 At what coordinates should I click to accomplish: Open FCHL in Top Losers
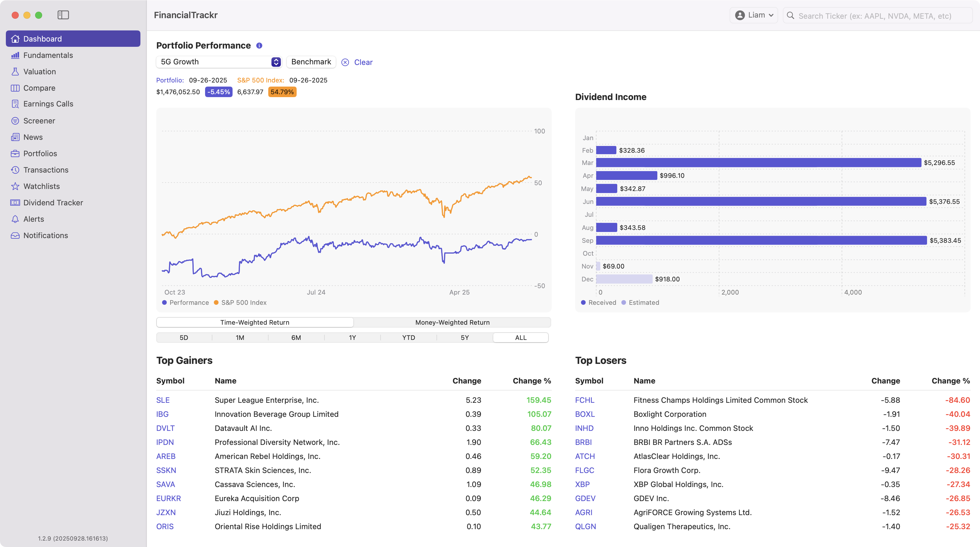584,400
